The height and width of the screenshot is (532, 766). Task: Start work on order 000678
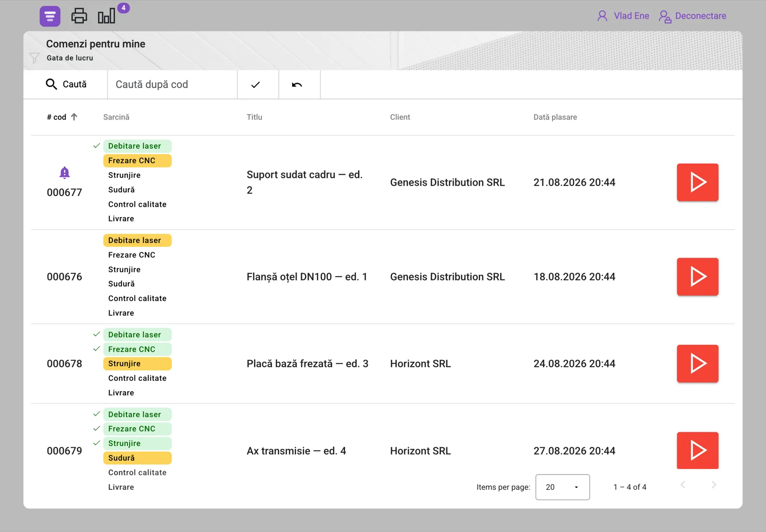[x=698, y=364]
